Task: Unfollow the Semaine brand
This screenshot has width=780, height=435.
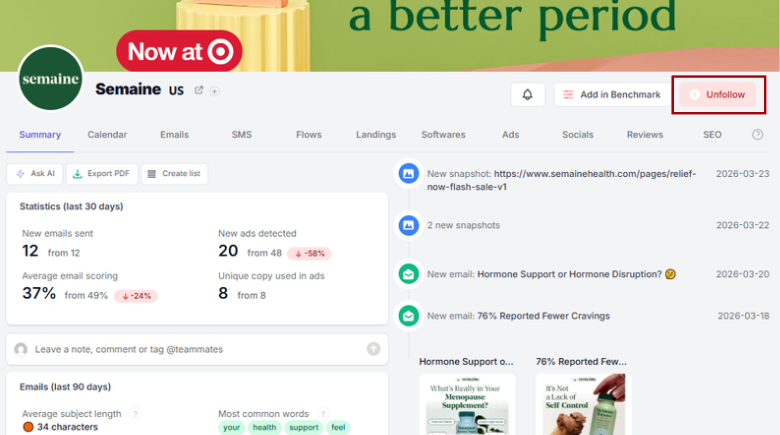Action: click(x=717, y=95)
